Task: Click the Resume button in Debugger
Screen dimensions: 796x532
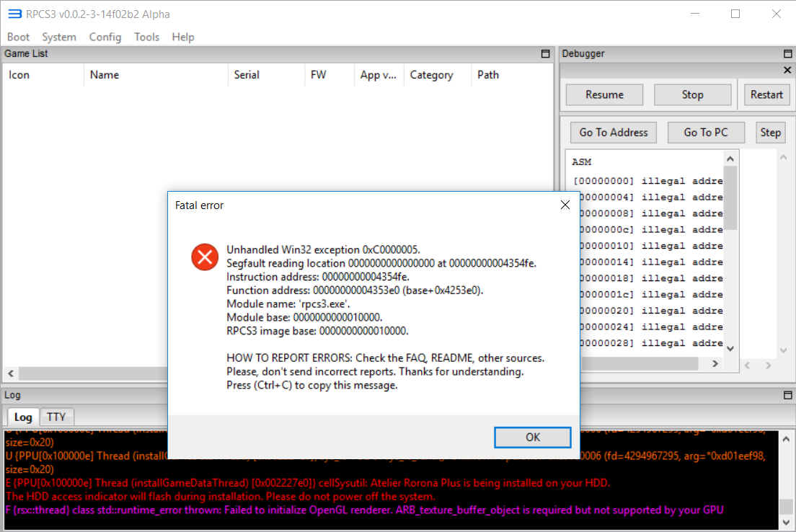Action: pos(604,95)
